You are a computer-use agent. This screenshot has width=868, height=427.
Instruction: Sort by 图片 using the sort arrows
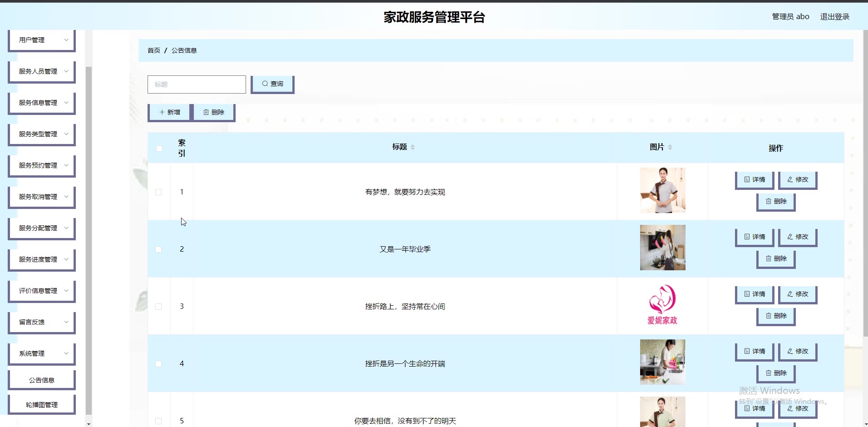pyautogui.click(x=670, y=147)
